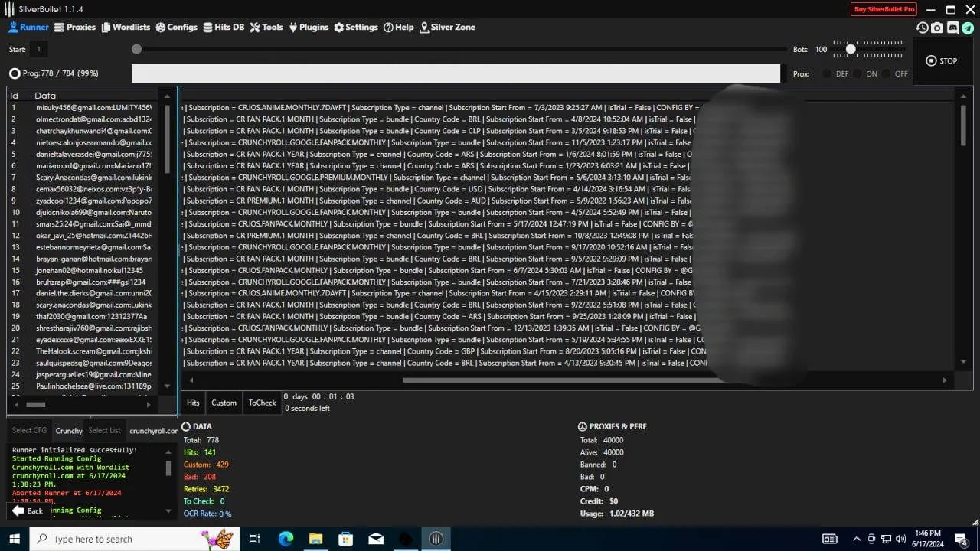Open the Discord icon link
Viewport: 980px width, 551px height.
pyautogui.click(x=952, y=28)
